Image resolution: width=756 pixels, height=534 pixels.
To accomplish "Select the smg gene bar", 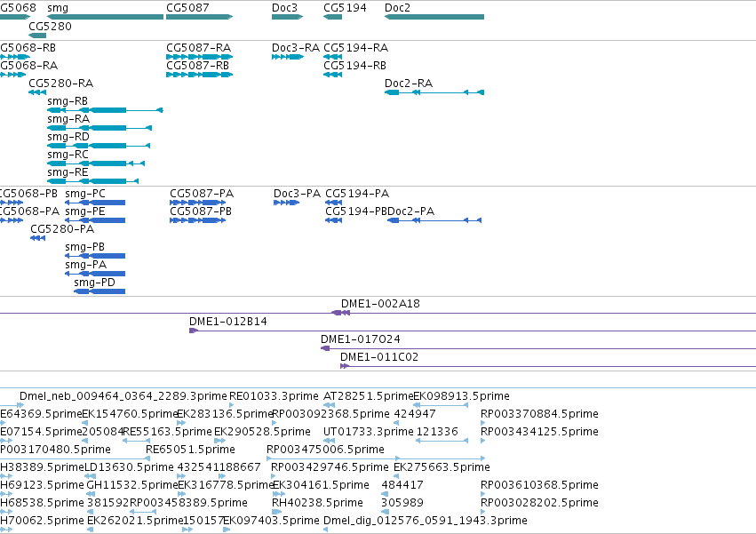I will coord(105,17).
